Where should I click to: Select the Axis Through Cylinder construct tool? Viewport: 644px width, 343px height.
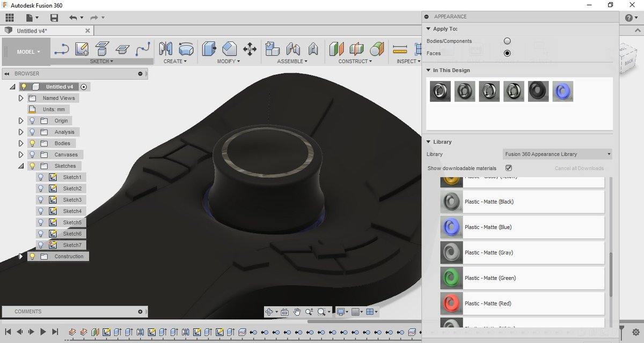point(377,49)
